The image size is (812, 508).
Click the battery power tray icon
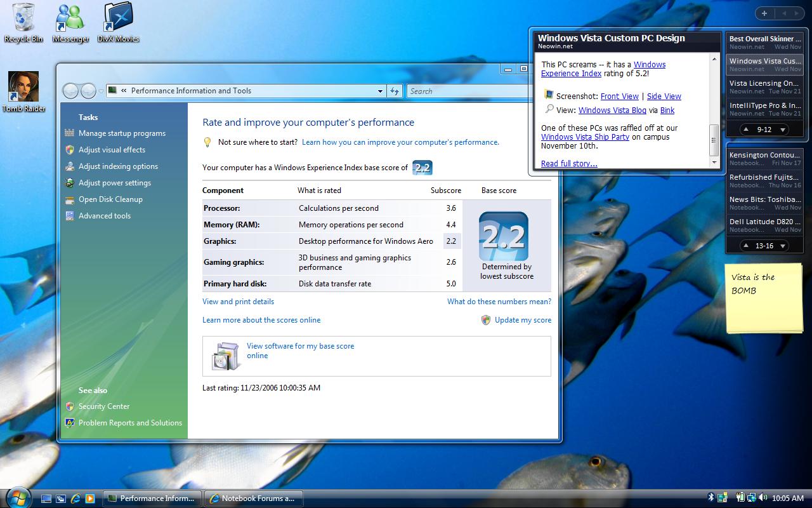pos(740,498)
